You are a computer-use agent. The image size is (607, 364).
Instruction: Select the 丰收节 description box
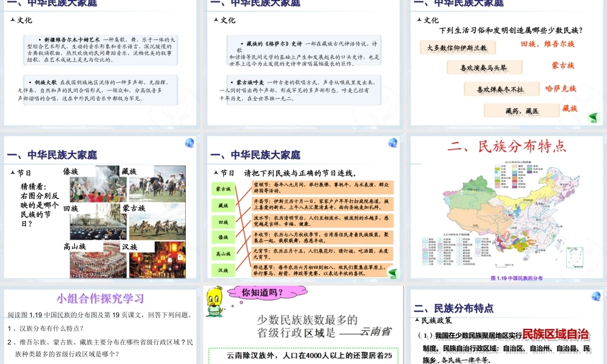point(322,237)
